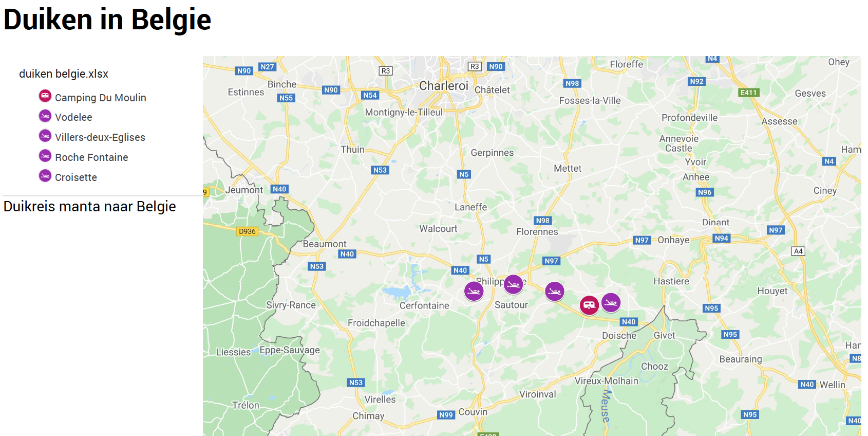Screen dimensions: 868x436
Task: Click the Dinant town label on the map
Action: (715, 222)
